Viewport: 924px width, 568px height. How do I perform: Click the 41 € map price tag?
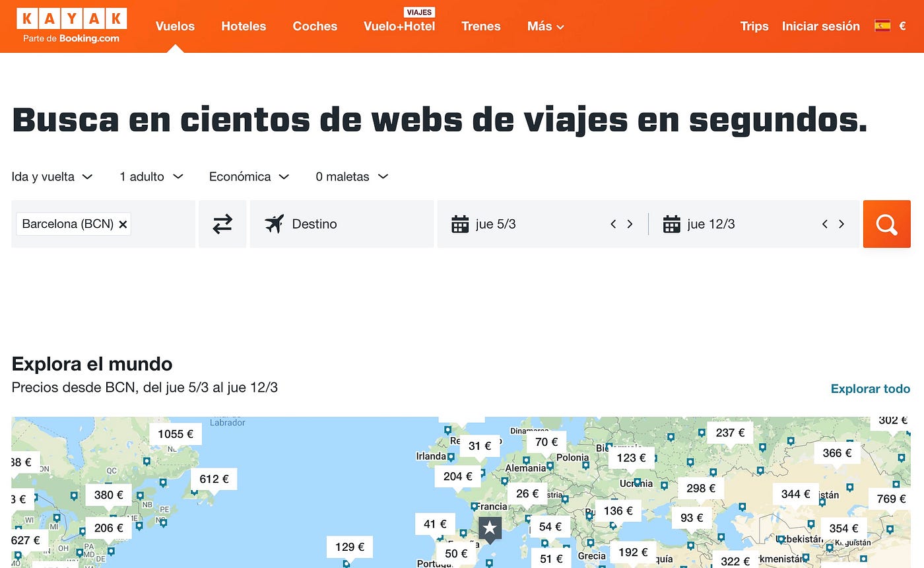(x=435, y=524)
